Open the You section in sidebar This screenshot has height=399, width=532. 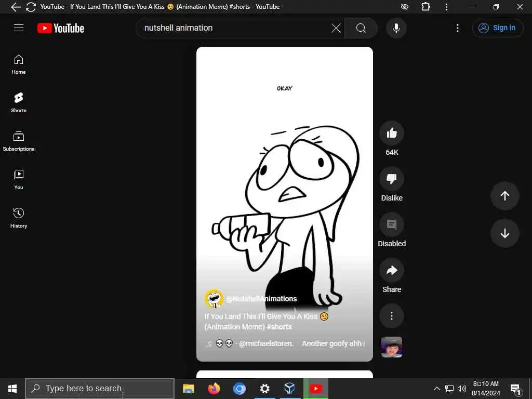tap(19, 179)
